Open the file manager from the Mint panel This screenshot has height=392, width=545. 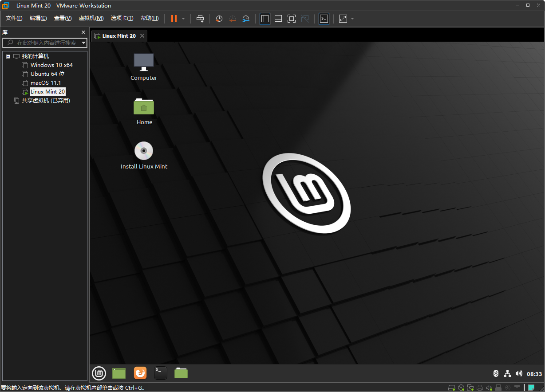pyautogui.click(x=181, y=373)
